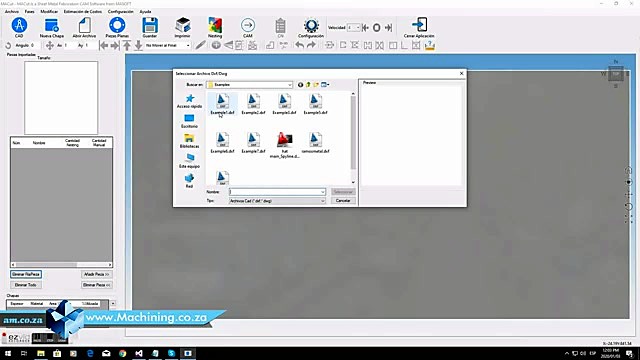Open the CAD module icon
640x360 pixels.
[x=19, y=26]
